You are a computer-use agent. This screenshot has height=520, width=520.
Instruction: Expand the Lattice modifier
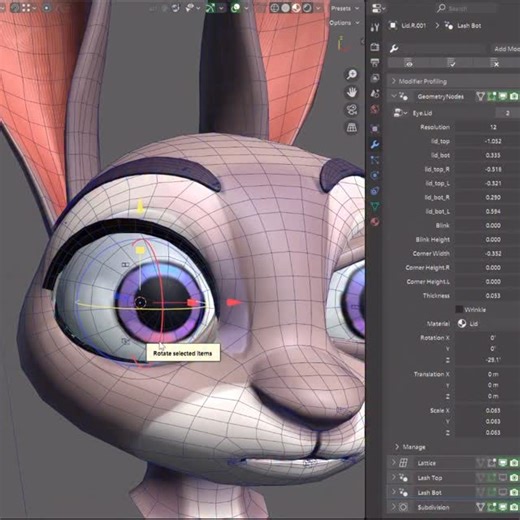(x=394, y=463)
